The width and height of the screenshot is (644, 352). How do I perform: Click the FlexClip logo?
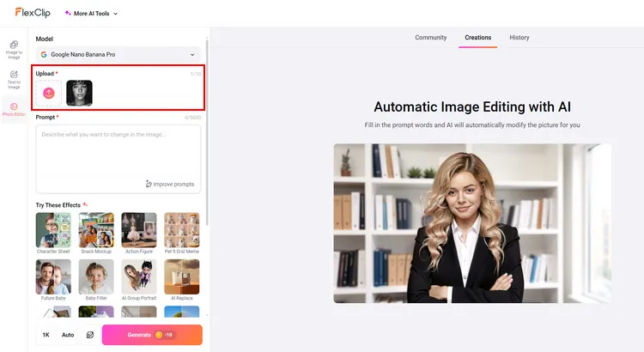33,13
